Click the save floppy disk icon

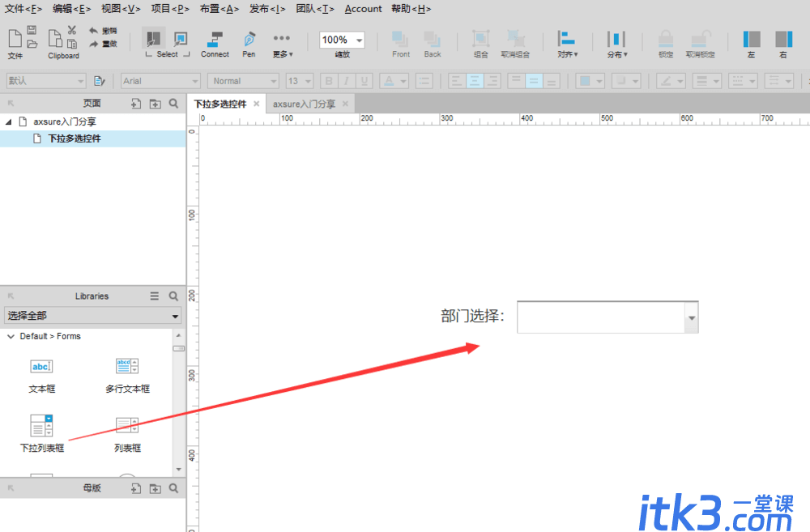tap(32, 30)
